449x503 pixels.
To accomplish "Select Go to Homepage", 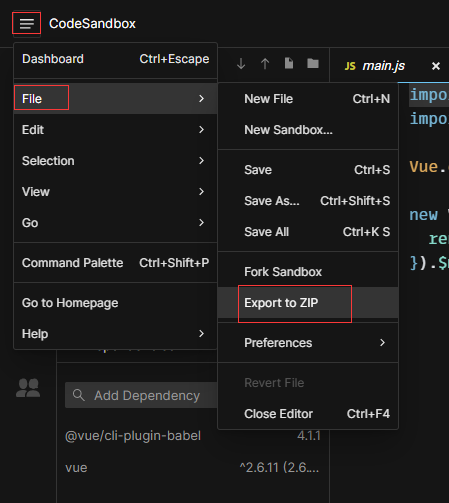I will click(x=115, y=303).
